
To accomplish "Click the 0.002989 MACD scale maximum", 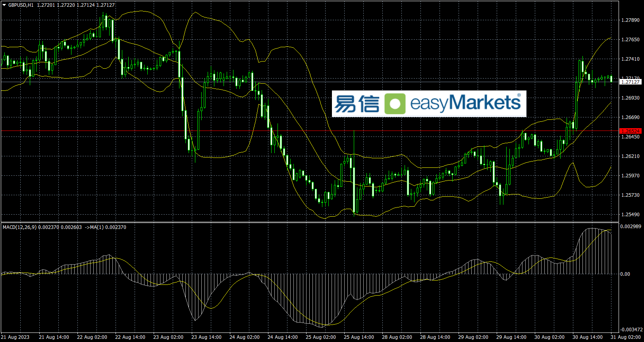I will [631, 226].
